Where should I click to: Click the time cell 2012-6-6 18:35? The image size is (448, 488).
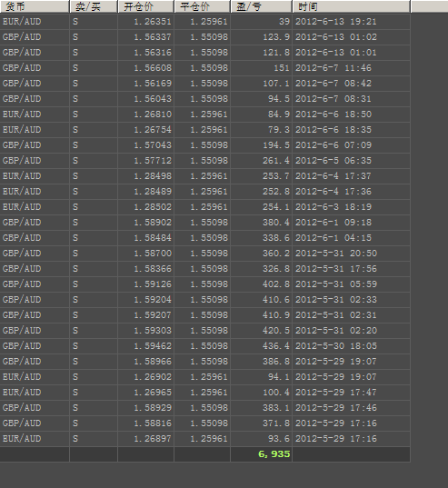click(x=334, y=130)
